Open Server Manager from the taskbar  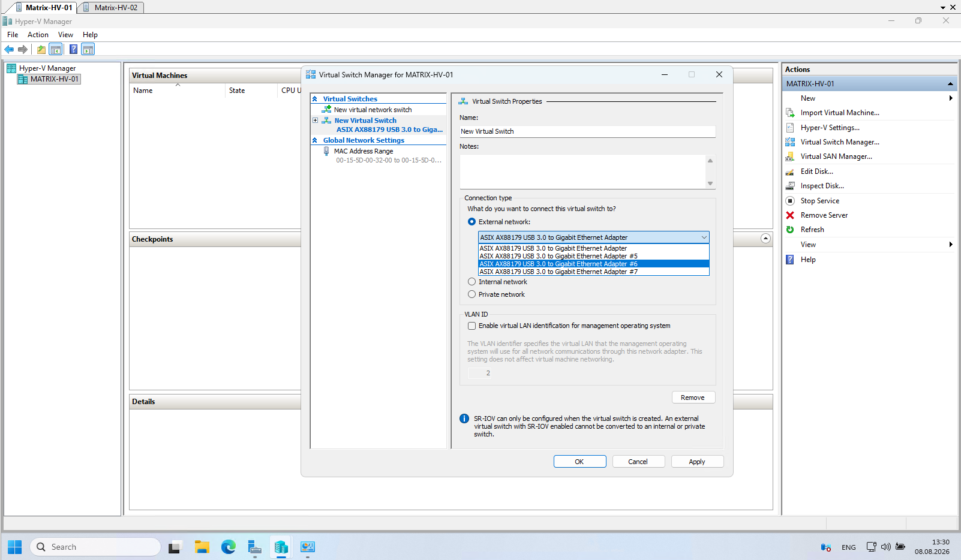click(255, 547)
